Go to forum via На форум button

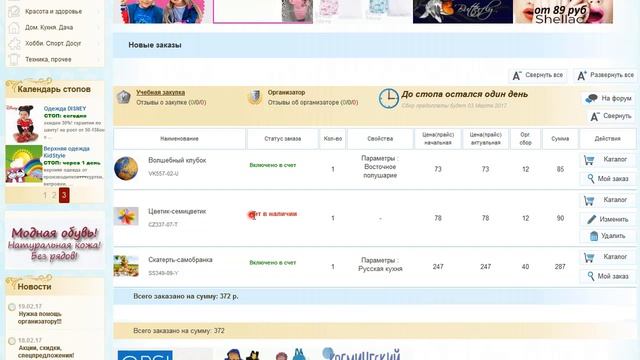[x=608, y=98]
